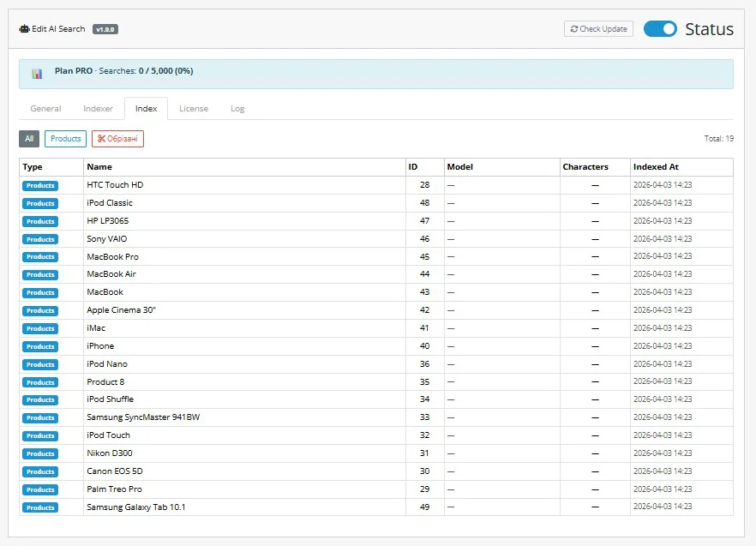Click the robot icon beside Edit AI Search
The width and height of the screenshot is (756, 546).
(23, 28)
